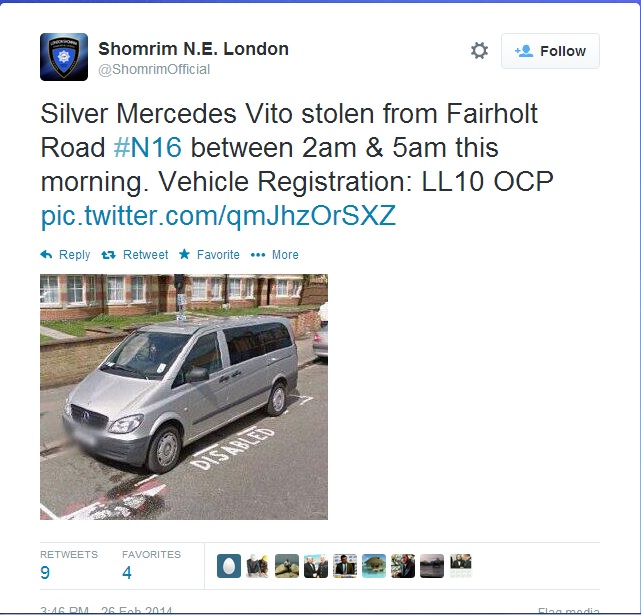The image size is (641, 615).
Task: Open the pic.twitter.com/qmJhzOrSXZ link
Action: coord(218,215)
